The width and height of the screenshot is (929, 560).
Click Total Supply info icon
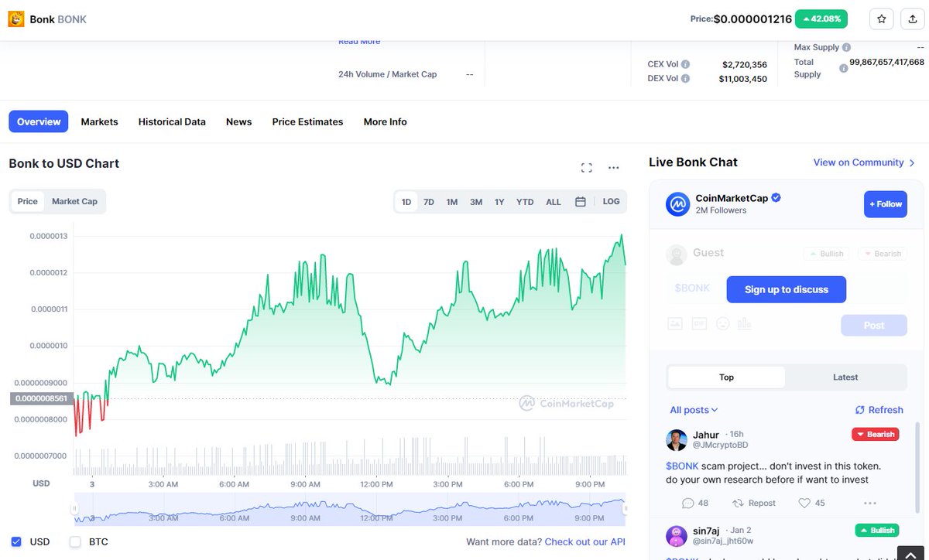pyautogui.click(x=844, y=69)
